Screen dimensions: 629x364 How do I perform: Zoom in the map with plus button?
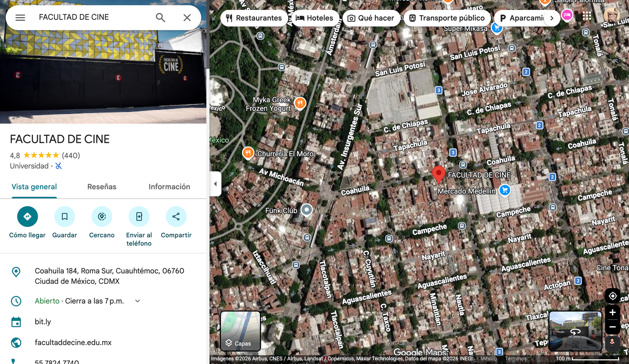(612, 313)
